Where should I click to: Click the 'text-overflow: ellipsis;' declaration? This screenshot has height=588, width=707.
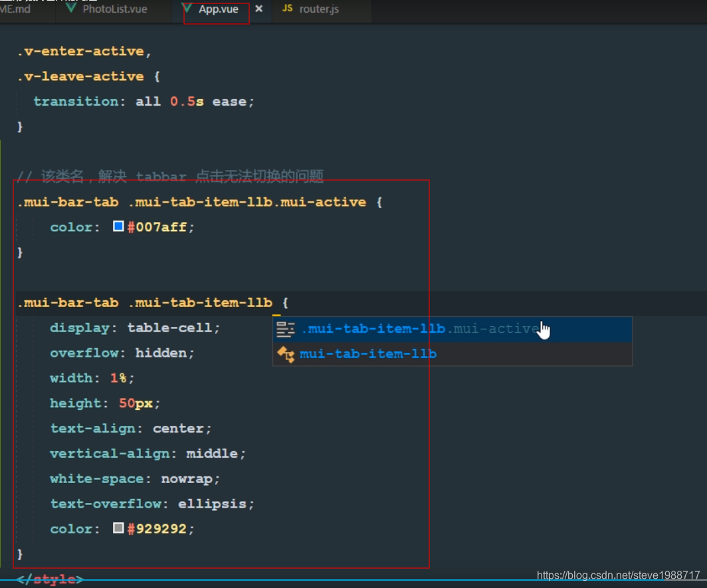coord(152,504)
